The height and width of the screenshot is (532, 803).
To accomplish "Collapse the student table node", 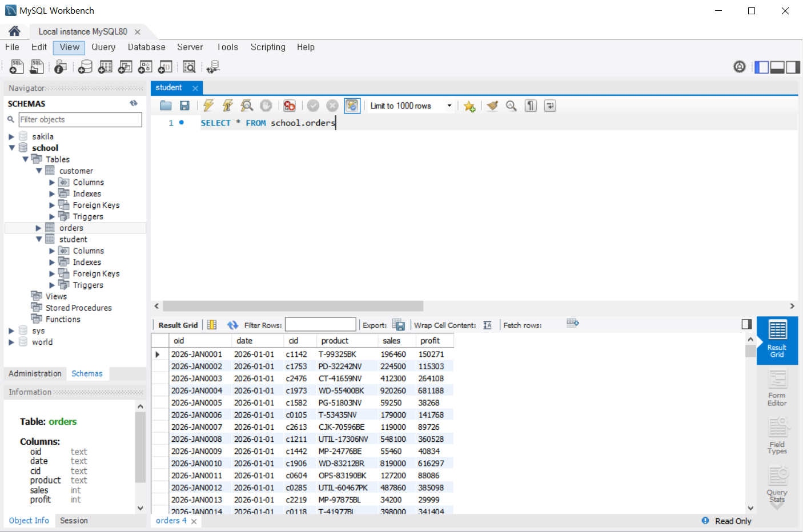I will coord(39,239).
